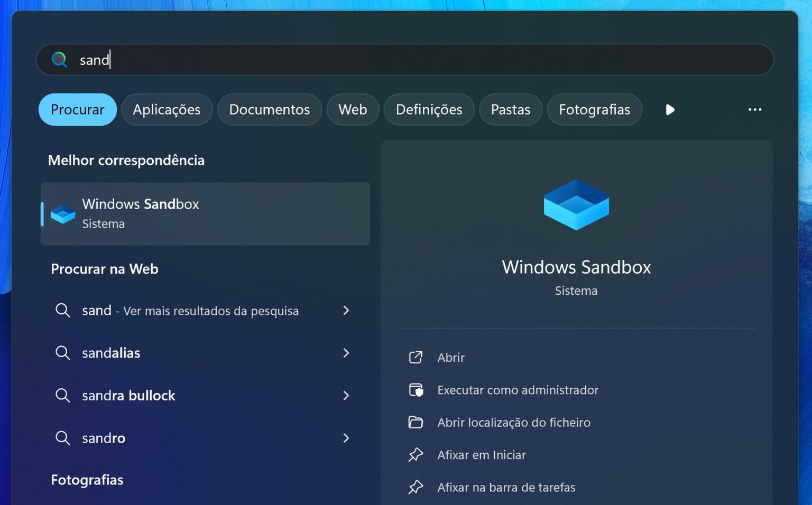Select Executar como administrador
The image size is (812, 505).
tap(517, 390)
